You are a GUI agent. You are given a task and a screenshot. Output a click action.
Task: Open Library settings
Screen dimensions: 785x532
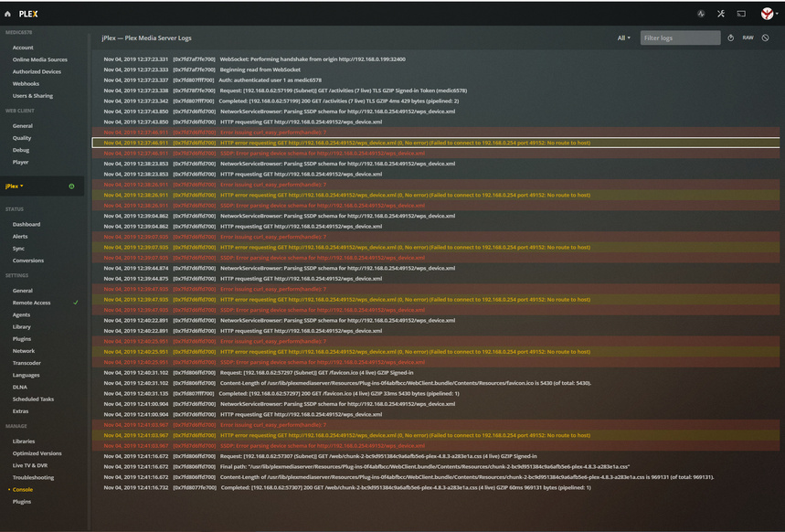click(22, 326)
